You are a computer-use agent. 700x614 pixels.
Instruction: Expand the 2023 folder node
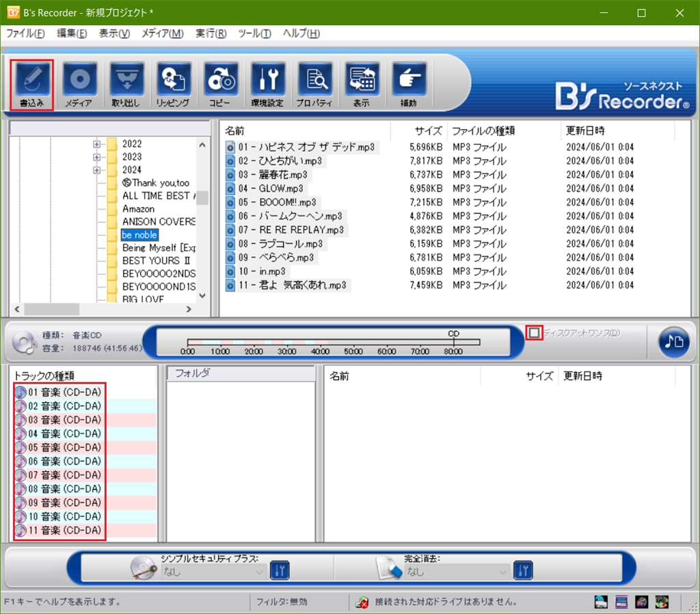point(97,157)
